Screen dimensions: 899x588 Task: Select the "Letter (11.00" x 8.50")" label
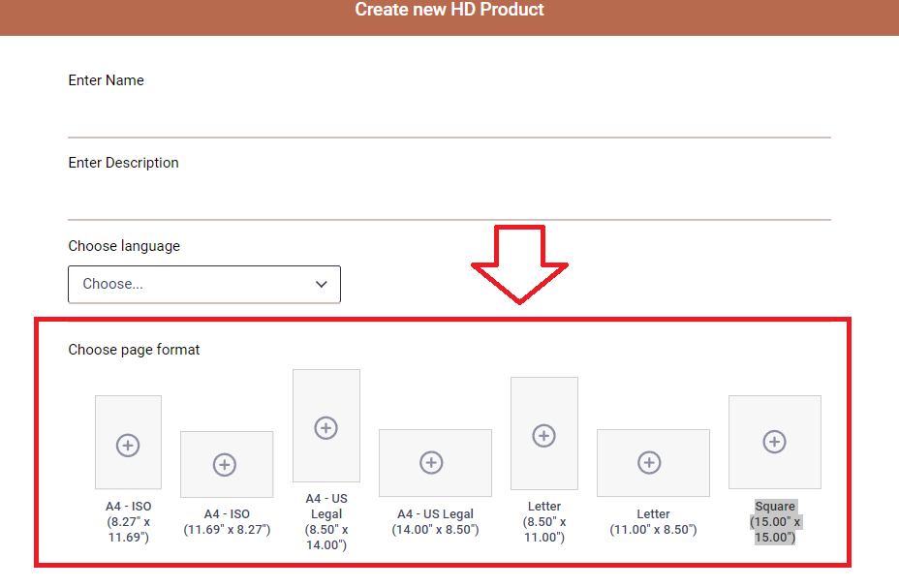653,521
